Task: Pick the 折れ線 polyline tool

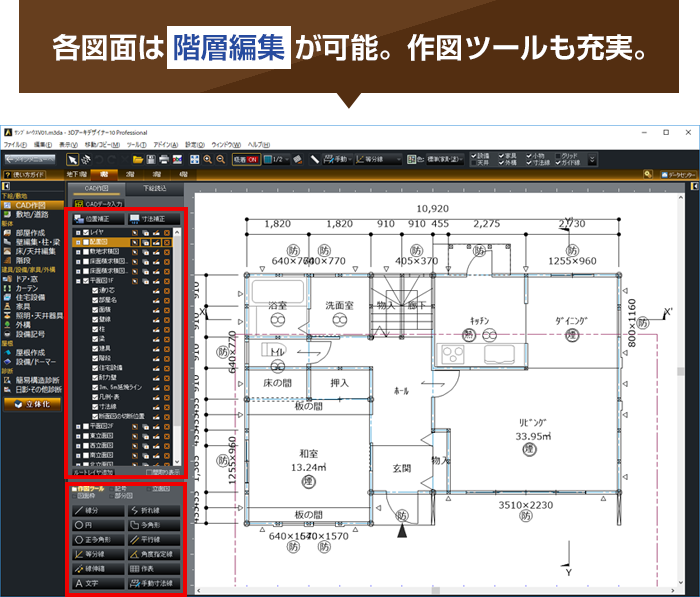Action: click(155, 511)
